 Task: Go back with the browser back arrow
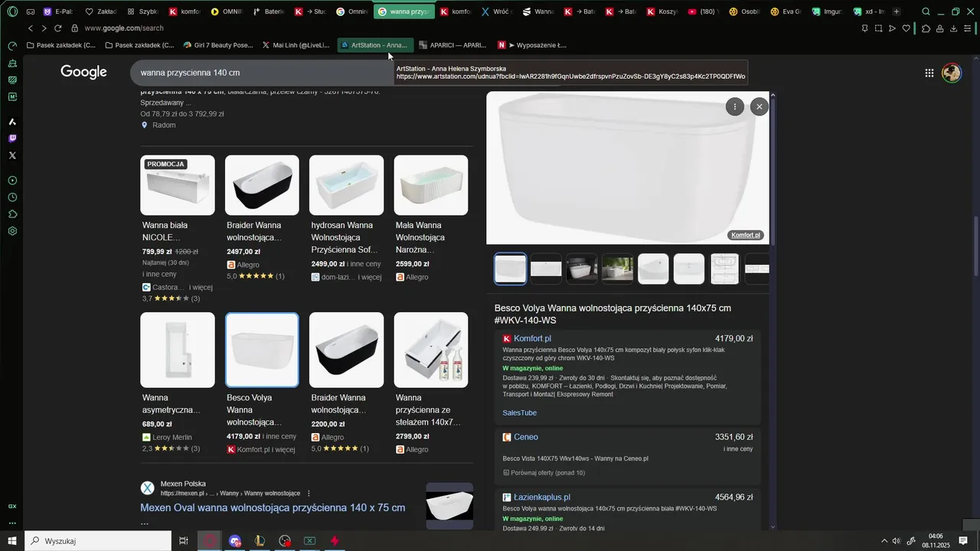click(31, 28)
